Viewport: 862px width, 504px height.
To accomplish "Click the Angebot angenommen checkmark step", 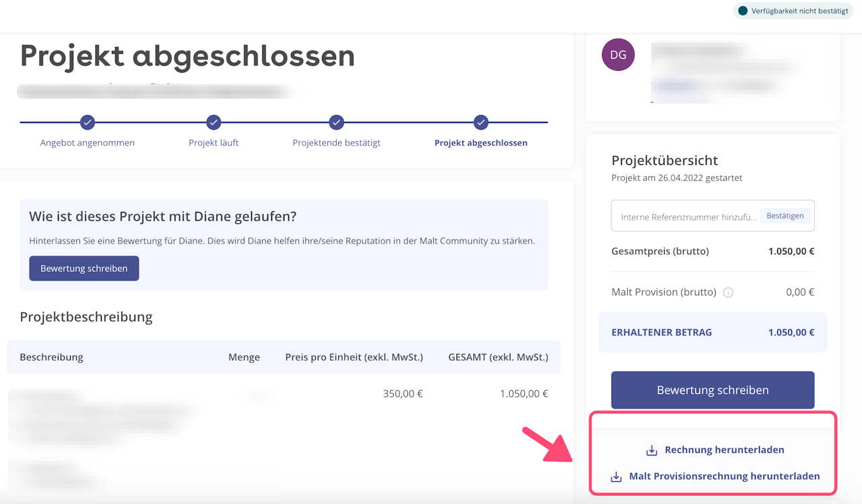I will (x=88, y=122).
